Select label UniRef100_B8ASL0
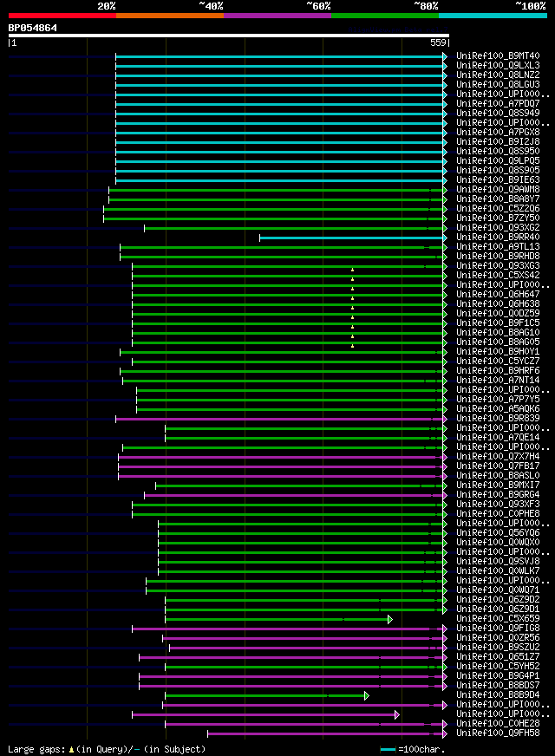The image size is (555, 756). tap(498, 475)
